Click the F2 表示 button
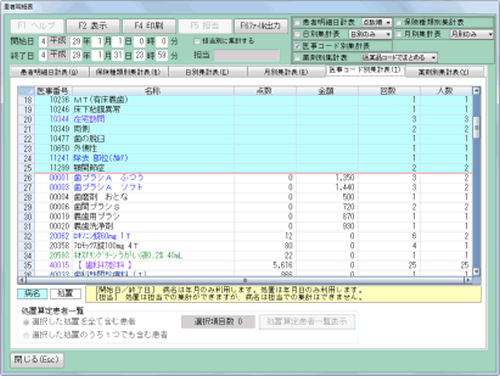This screenshot has height=380, width=500. pyautogui.click(x=93, y=26)
